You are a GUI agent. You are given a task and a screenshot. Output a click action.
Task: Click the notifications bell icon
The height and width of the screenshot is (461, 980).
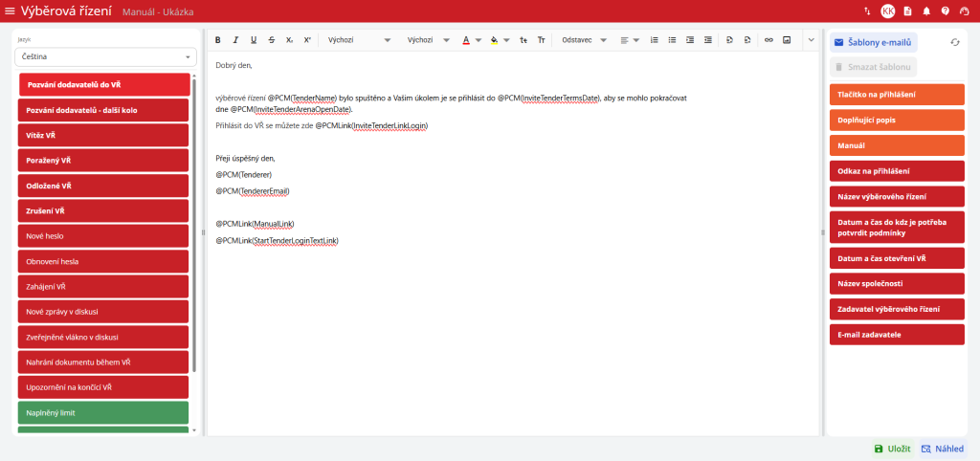pos(926,11)
